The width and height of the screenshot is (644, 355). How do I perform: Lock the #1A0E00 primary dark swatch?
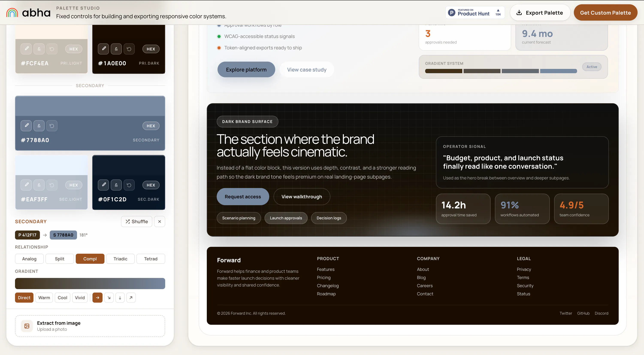click(x=116, y=49)
